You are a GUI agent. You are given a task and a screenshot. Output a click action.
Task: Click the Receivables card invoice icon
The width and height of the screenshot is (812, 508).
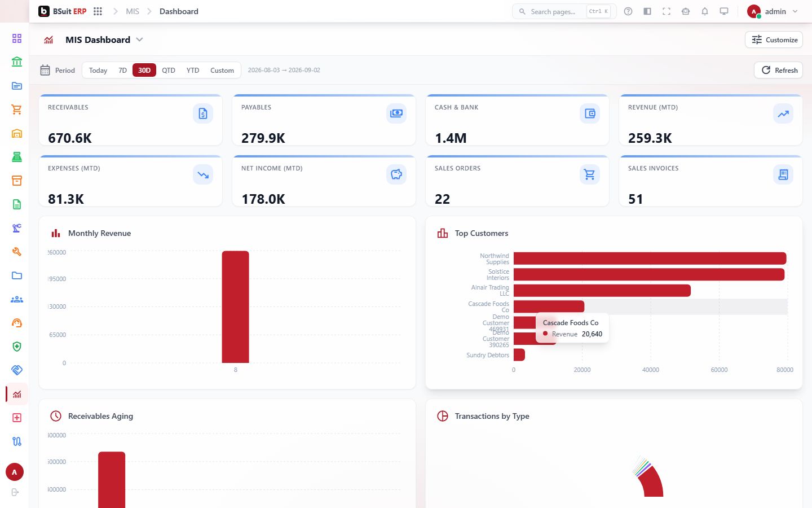pyautogui.click(x=203, y=113)
